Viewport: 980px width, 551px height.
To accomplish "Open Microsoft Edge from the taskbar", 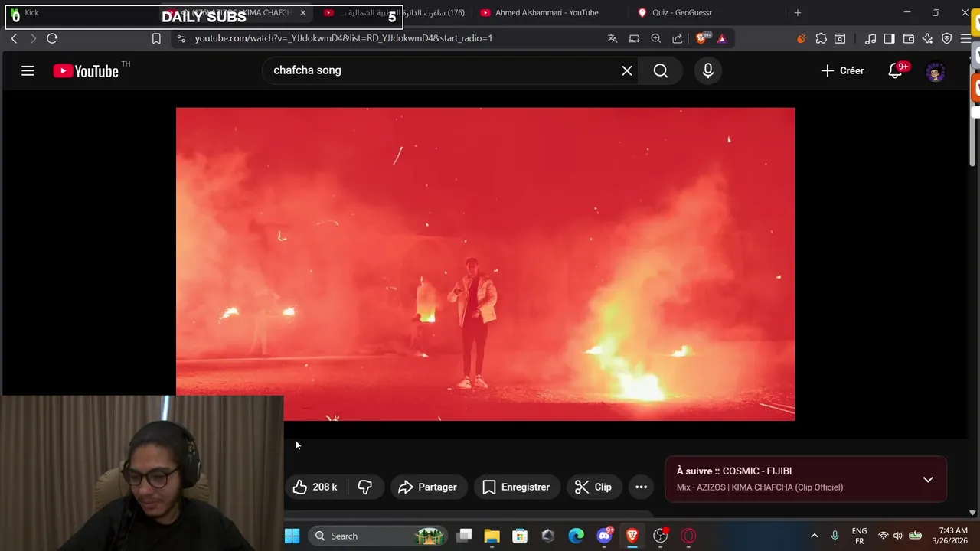I will click(x=576, y=536).
